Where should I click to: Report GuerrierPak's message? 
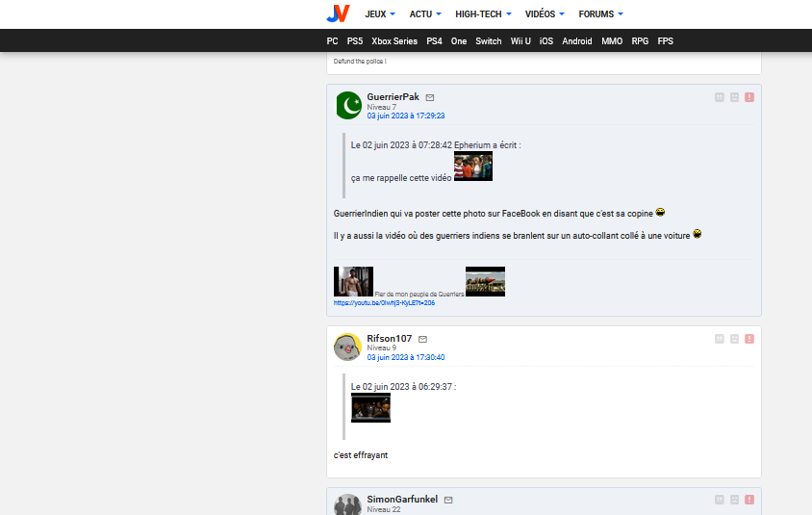tap(749, 97)
